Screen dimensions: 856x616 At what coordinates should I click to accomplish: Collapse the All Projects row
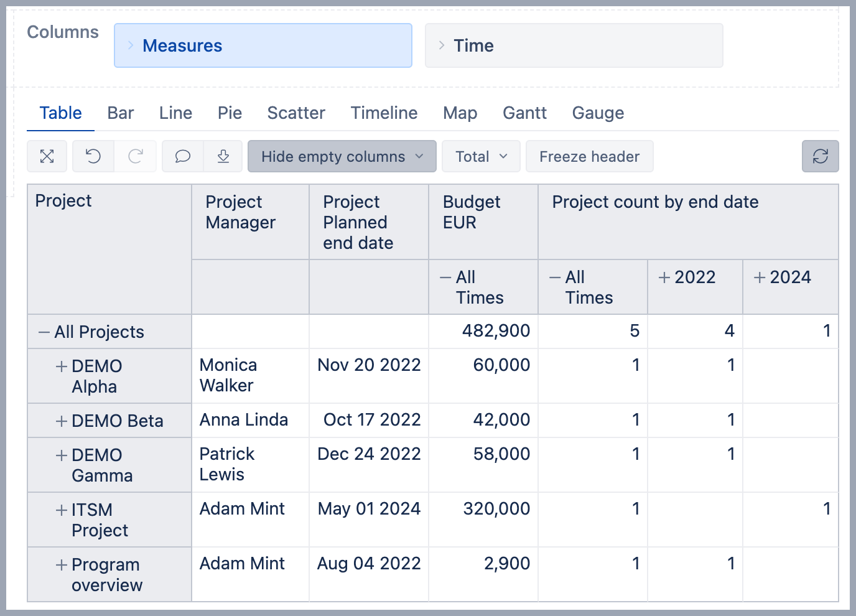coord(44,332)
